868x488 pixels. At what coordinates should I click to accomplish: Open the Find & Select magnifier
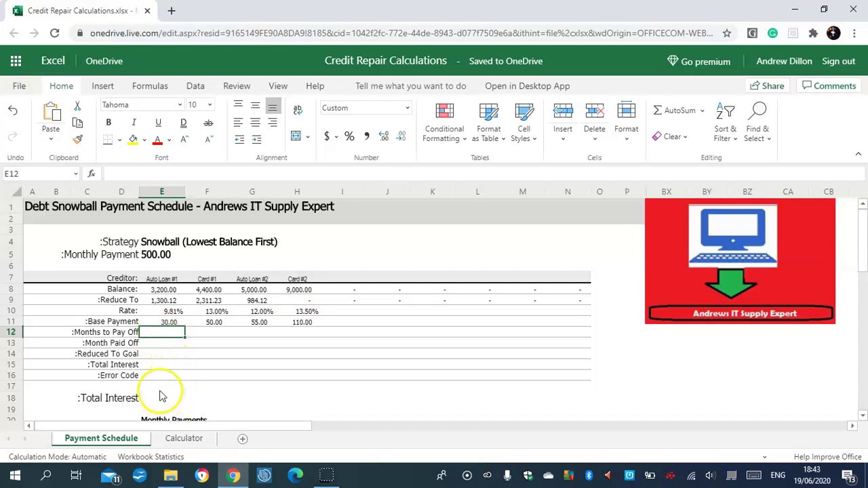pos(757,111)
